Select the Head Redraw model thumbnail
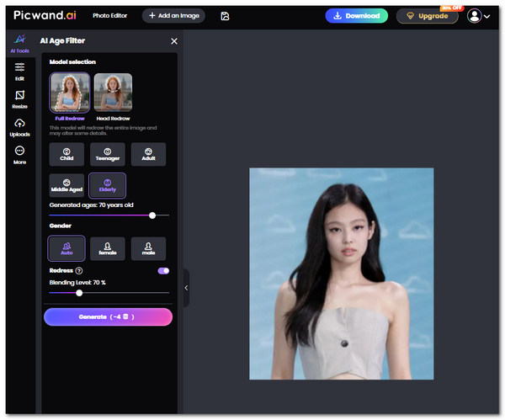The width and height of the screenshot is (505, 420). pos(113,96)
